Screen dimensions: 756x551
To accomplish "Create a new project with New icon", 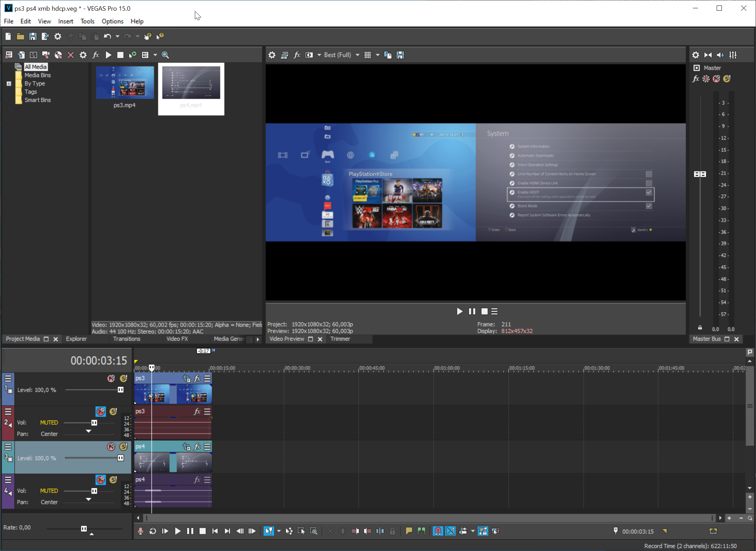I will coord(8,36).
